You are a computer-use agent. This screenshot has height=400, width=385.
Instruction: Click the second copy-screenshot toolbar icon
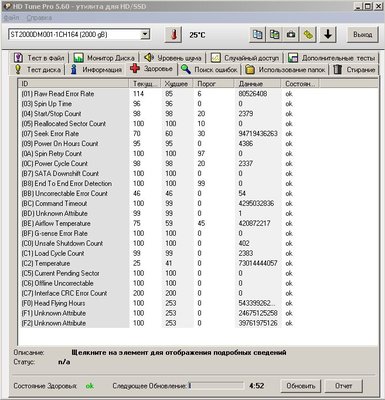(274, 35)
